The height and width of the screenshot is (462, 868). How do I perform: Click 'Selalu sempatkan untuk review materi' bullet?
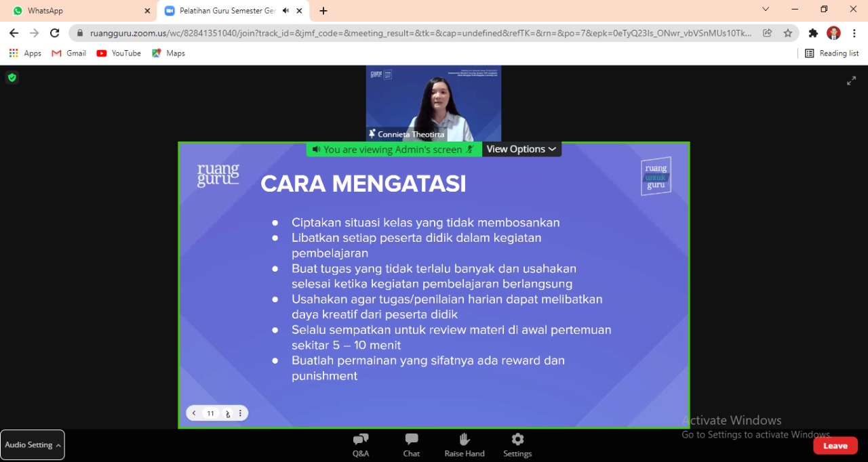pyautogui.click(x=452, y=337)
